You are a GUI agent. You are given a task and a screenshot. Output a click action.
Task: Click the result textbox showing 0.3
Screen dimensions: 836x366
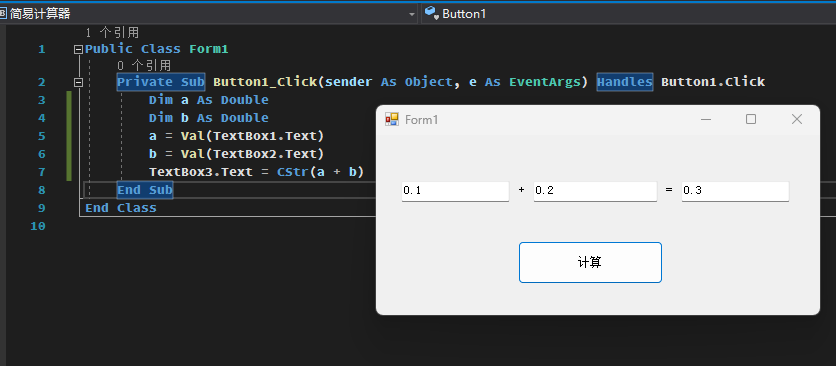pyautogui.click(x=735, y=191)
